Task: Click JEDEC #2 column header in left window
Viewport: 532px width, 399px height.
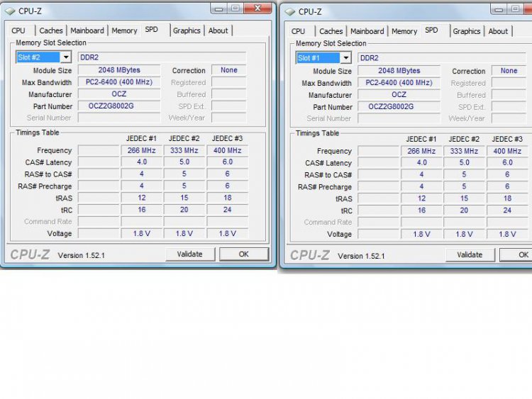Action: click(x=184, y=138)
